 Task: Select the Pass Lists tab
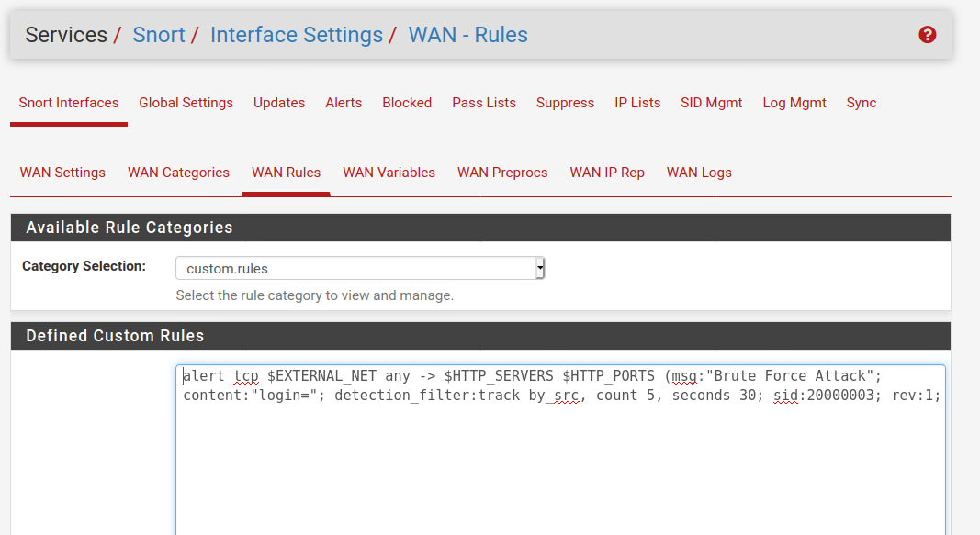484,103
